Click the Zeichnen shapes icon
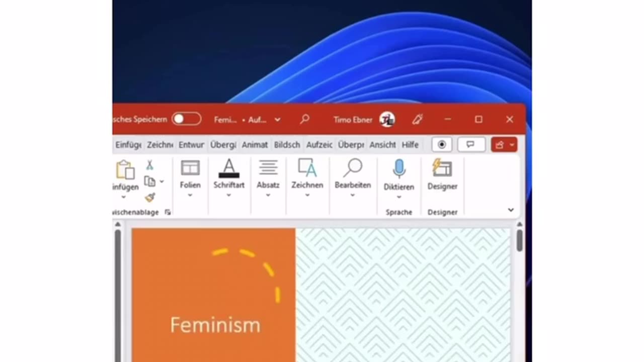644x362 pixels. point(307,168)
